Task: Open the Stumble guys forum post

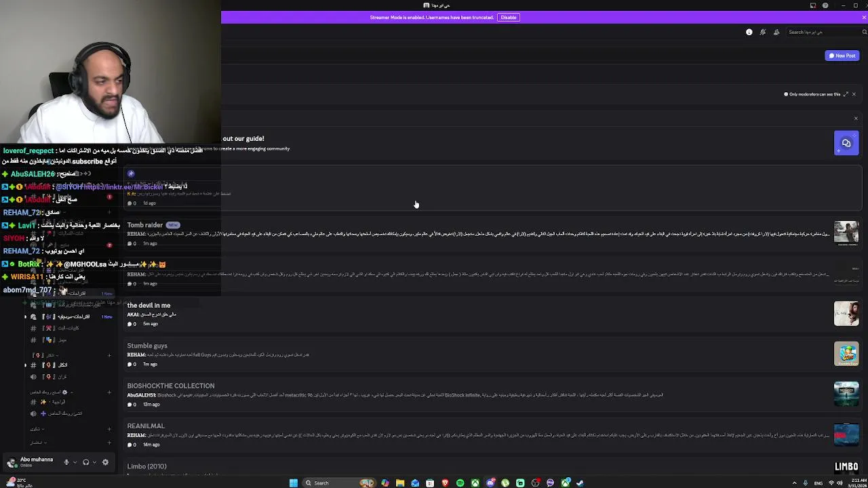Action: point(492,354)
